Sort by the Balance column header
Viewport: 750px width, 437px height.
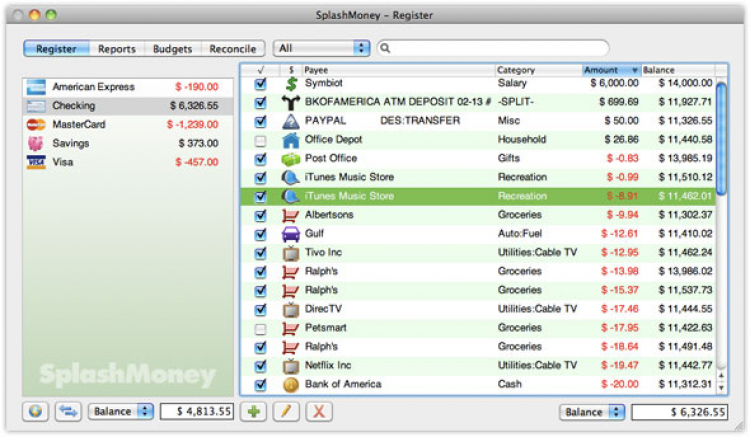(678, 70)
